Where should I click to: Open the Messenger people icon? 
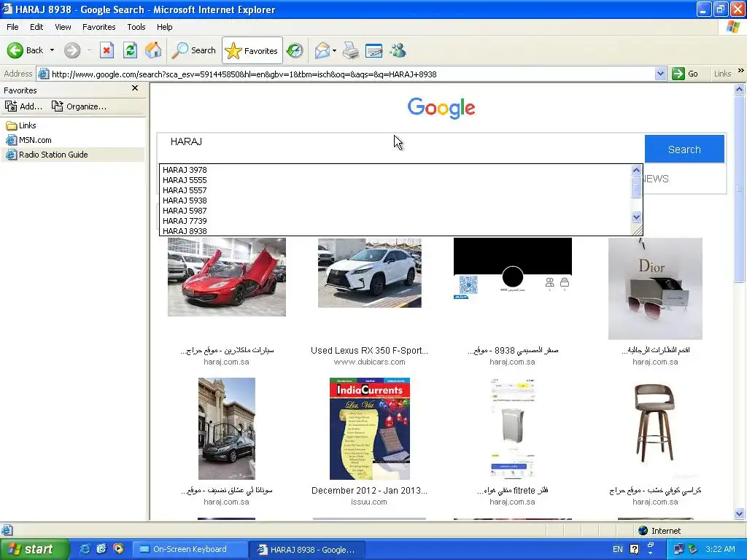point(398,50)
